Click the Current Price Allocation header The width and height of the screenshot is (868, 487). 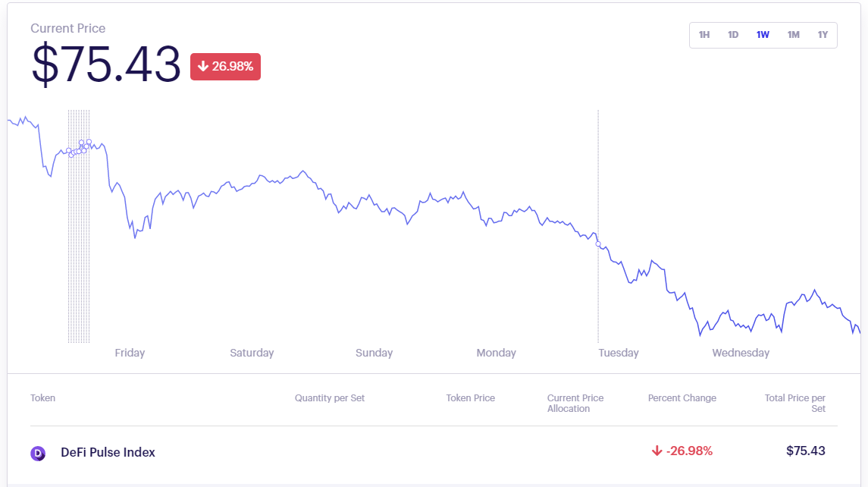(x=575, y=403)
